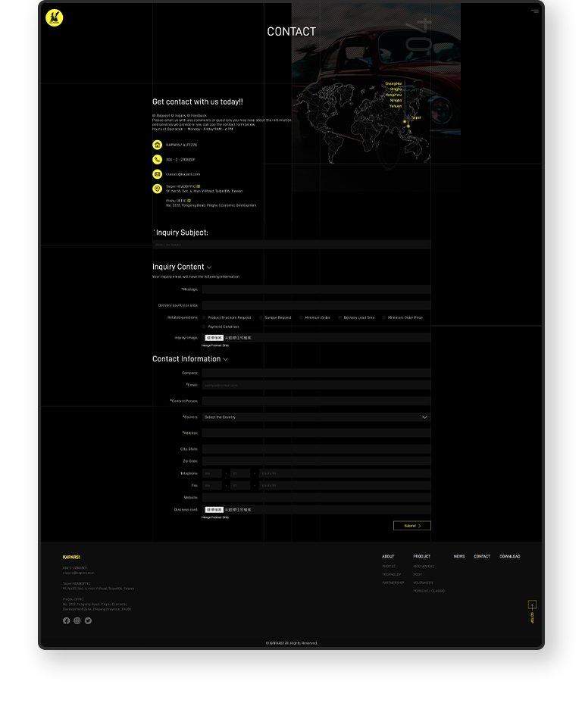Go to NEWS in footer menu
Screen dimensions: 582x728
point(459,556)
